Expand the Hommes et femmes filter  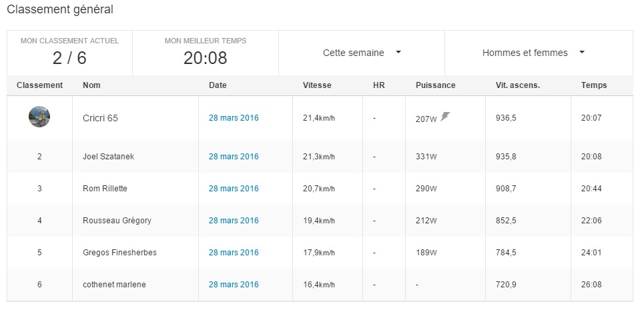click(533, 53)
